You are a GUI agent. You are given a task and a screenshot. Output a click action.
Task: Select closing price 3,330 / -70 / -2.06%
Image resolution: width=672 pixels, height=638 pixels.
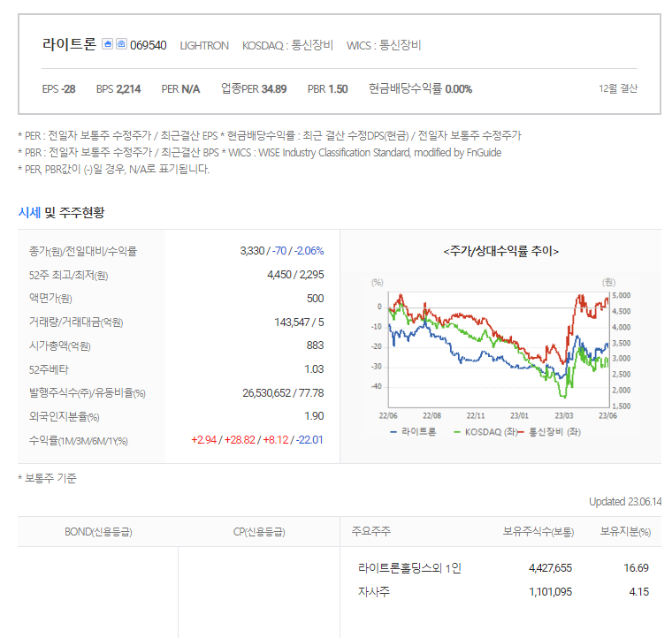point(281,250)
